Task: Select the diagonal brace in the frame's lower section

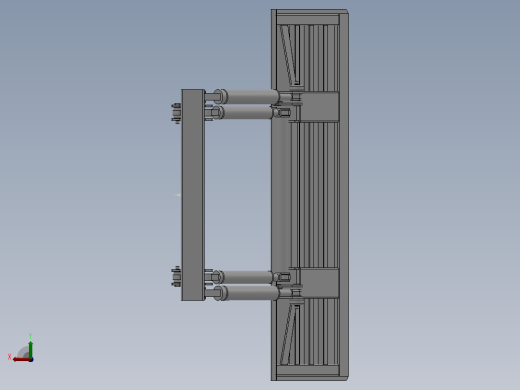Action: [x=289, y=334]
